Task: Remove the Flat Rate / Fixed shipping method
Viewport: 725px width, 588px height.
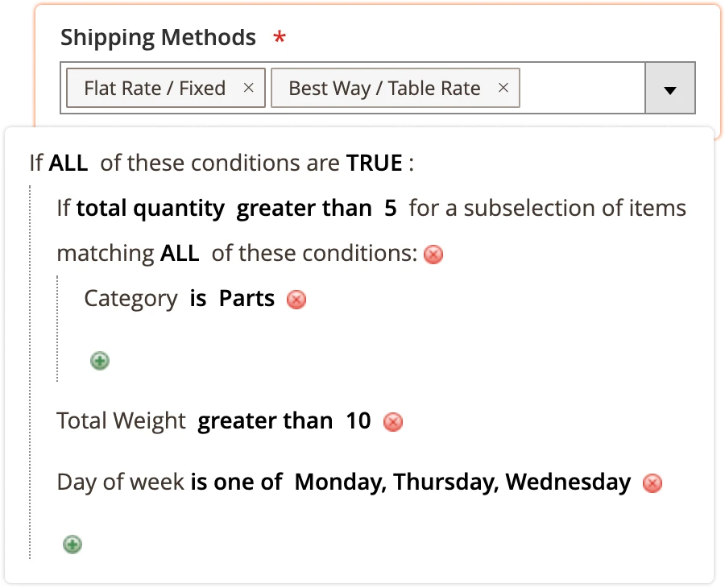Action: coord(249,88)
